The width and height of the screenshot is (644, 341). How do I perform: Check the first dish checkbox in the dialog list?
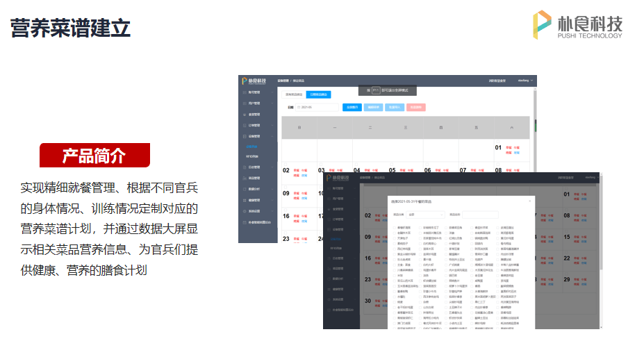395,227
